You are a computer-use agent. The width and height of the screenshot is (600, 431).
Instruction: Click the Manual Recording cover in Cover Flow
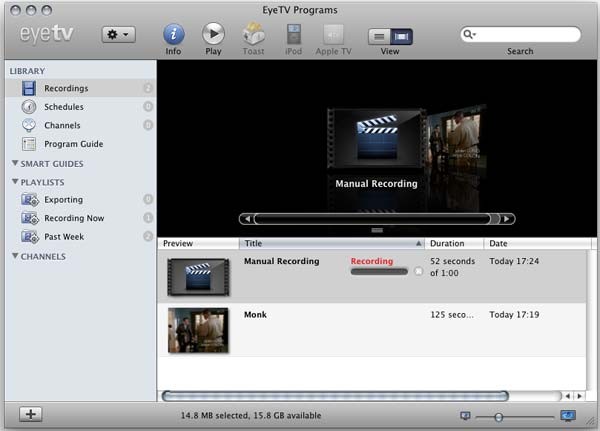377,138
